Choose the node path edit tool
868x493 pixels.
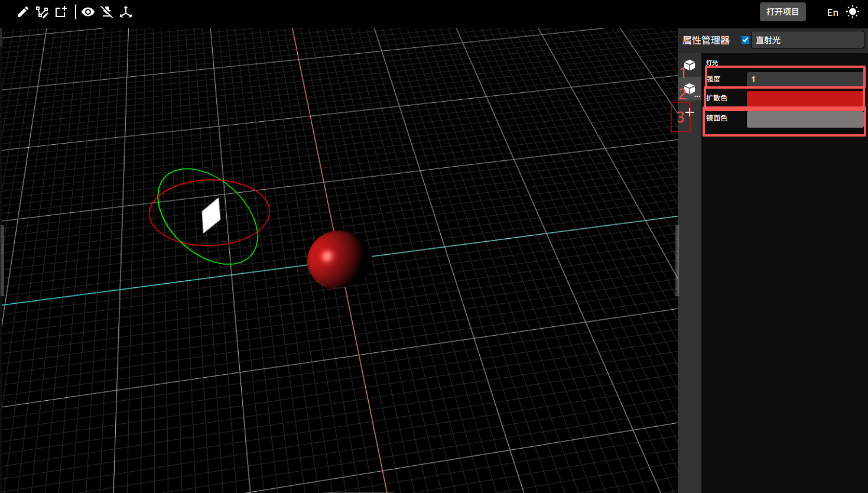click(x=42, y=12)
